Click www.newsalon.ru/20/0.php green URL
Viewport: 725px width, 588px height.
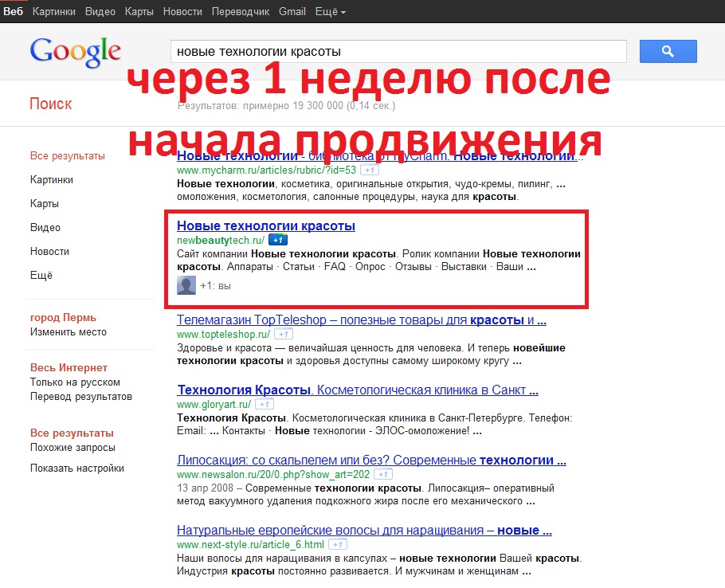coord(273,474)
